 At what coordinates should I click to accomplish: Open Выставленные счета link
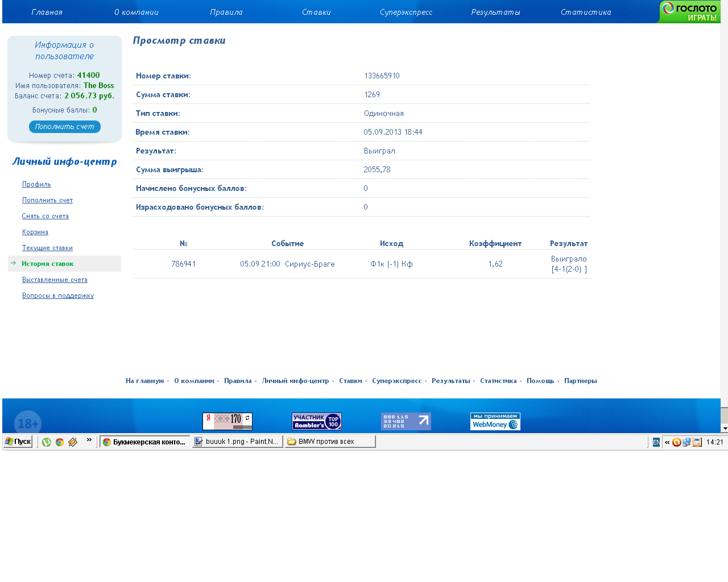tap(55, 280)
